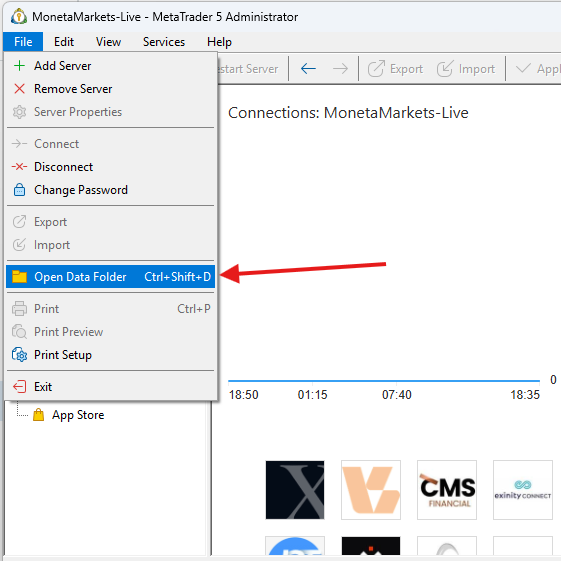Image resolution: width=561 pixels, height=561 pixels.
Task: Click the blue lock Change Password icon
Action: [19, 190]
